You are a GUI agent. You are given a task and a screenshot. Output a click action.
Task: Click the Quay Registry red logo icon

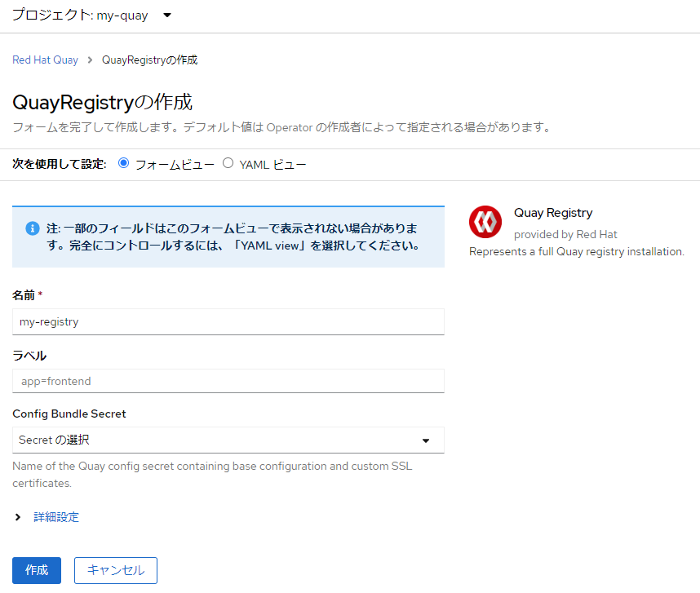point(485,221)
